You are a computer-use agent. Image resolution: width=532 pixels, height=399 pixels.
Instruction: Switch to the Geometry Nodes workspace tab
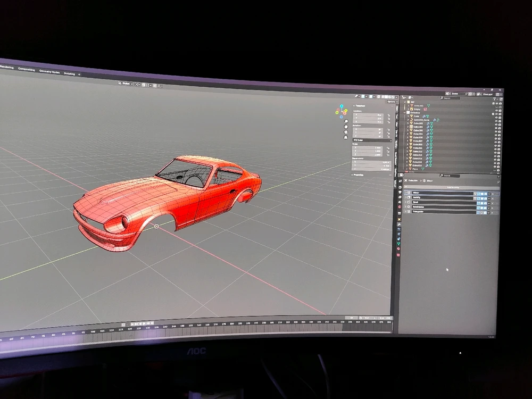coord(49,72)
